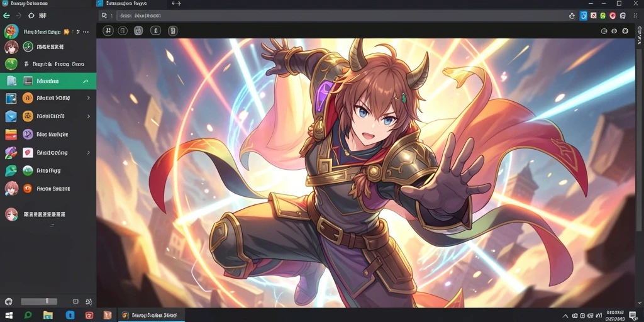Open the grey mask-shaped extension icon
Viewport: 644px width, 322px height.
click(623, 16)
